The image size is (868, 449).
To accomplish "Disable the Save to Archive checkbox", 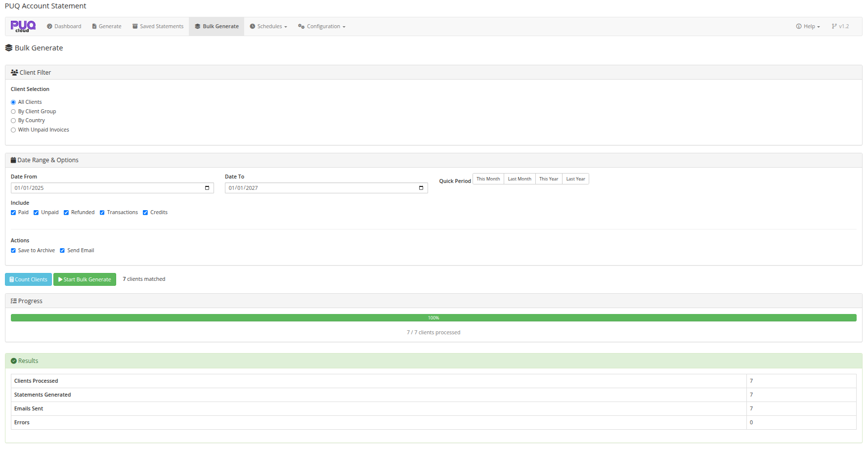I will pyautogui.click(x=13, y=251).
